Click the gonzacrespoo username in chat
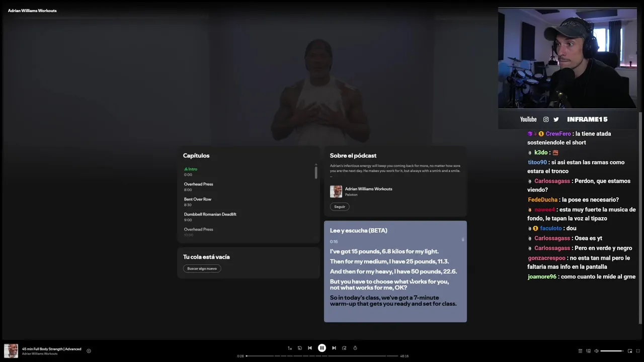 546,258
